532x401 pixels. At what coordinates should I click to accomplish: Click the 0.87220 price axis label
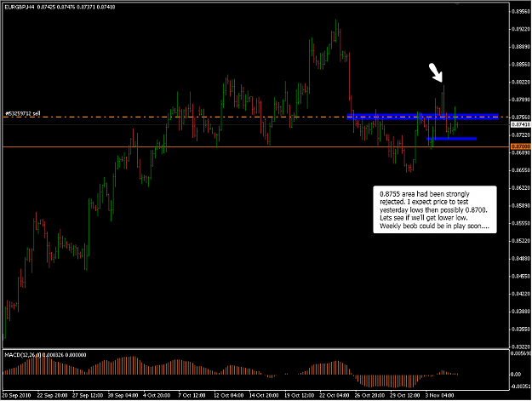click(521, 135)
